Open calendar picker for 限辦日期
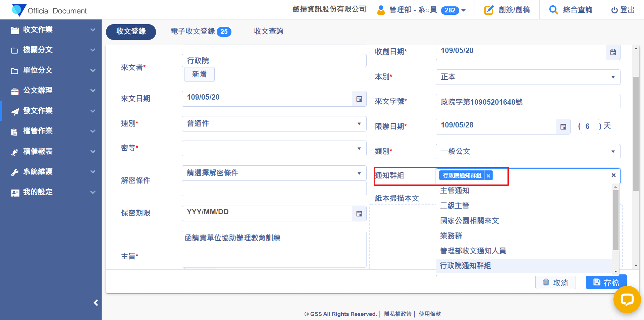Image resolution: width=644 pixels, height=320 pixels. point(563,127)
